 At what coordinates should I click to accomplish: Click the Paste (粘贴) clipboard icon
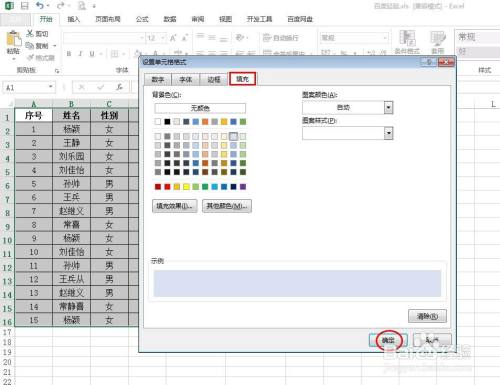[x=13, y=39]
